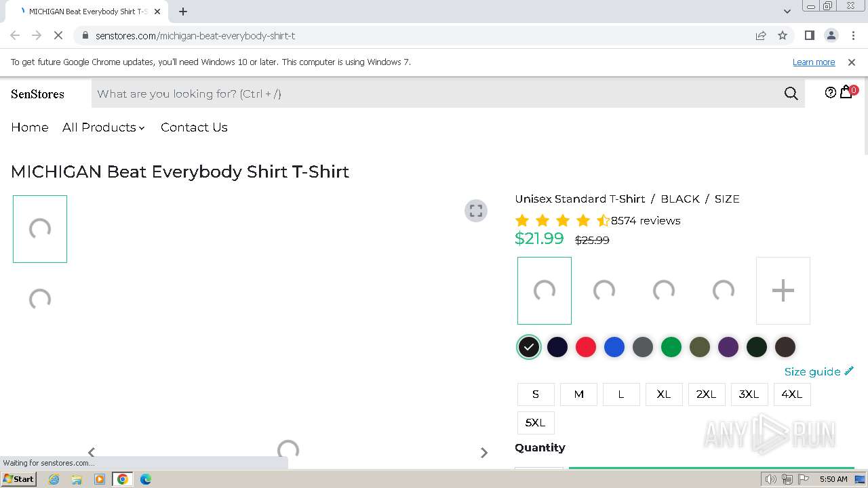Open a new browser tab

point(183,12)
